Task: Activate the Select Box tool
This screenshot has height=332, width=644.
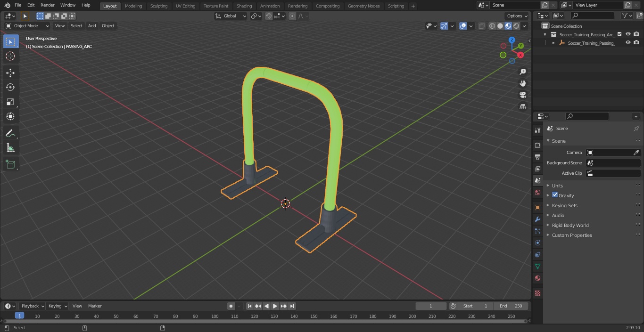Action: (x=10, y=41)
